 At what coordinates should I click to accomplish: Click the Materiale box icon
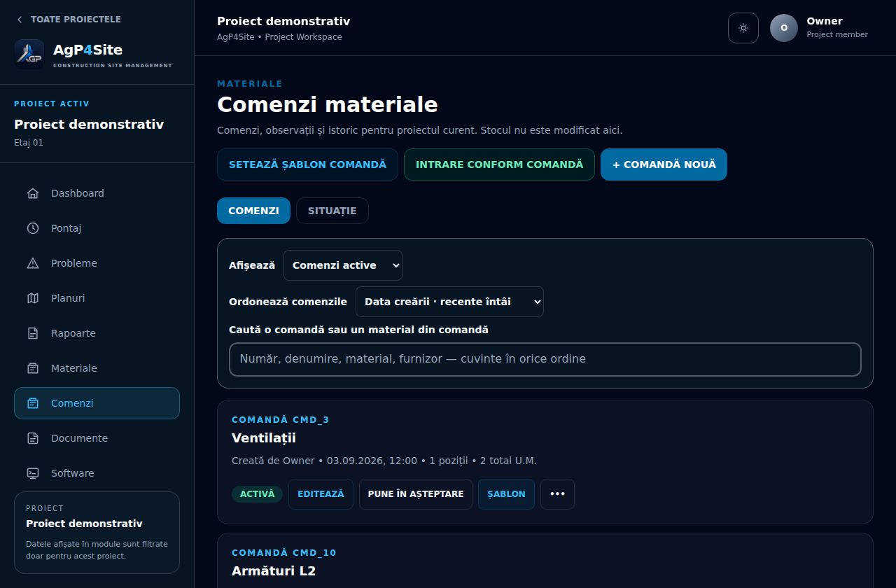[33, 368]
